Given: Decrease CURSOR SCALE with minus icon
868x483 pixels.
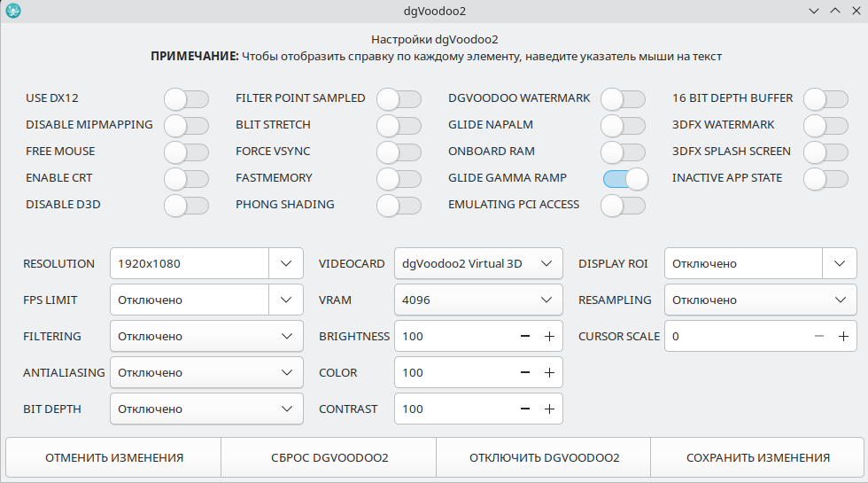Looking at the screenshot, I should click(x=819, y=336).
